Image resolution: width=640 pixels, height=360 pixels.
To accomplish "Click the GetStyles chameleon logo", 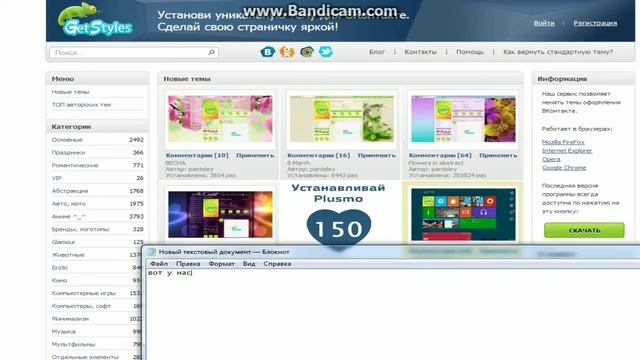I will pyautogui.click(x=95, y=20).
